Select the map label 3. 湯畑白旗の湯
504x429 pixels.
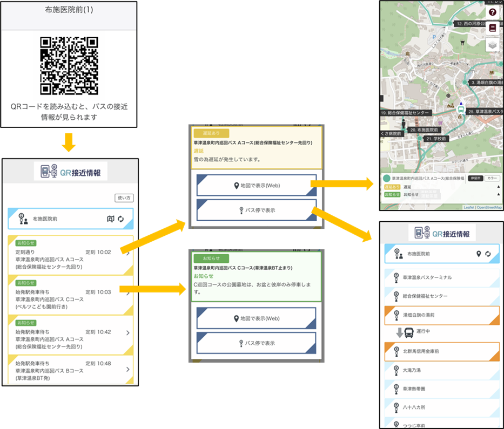(486, 83)
